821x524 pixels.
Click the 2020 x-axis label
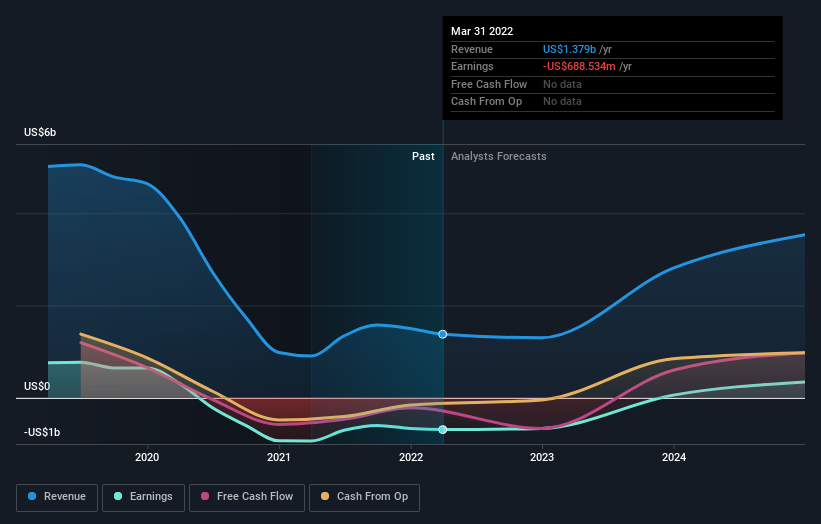pos(147,457)
